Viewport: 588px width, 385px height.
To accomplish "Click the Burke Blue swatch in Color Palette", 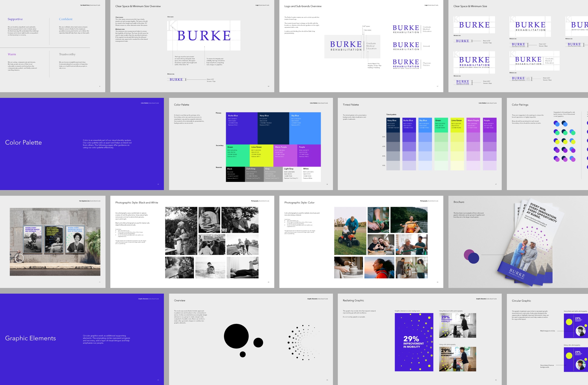I will pyautogui.click(x=242, y=128).
